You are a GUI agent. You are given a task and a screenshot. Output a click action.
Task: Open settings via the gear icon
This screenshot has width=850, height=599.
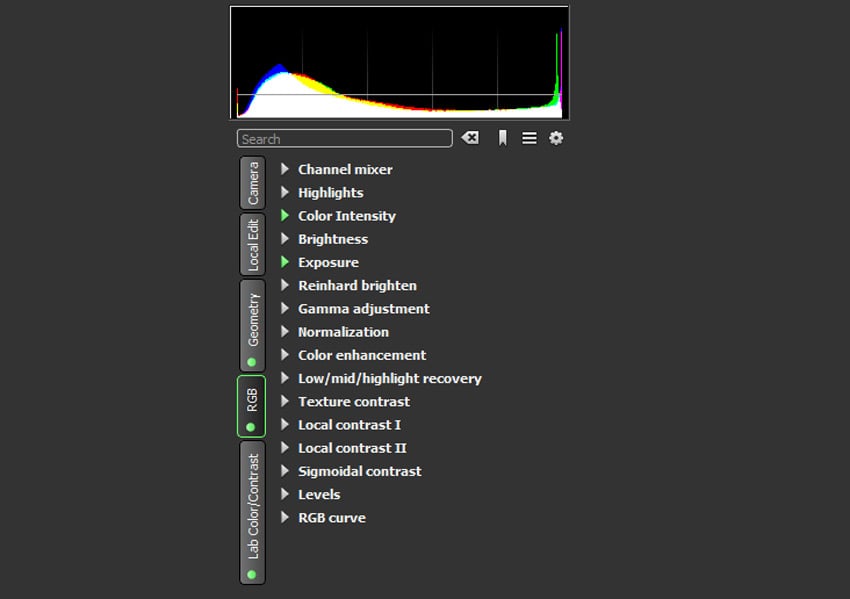coord(556,138)
